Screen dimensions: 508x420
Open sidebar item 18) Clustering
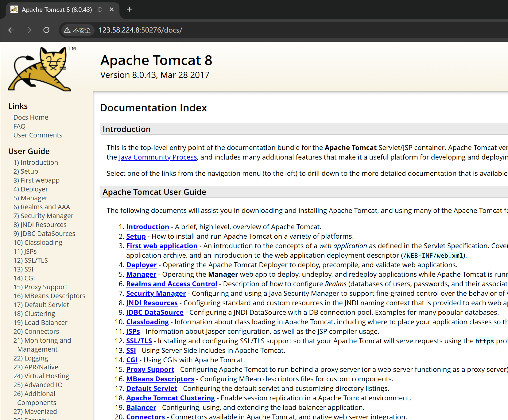click(x=34, y=314)
